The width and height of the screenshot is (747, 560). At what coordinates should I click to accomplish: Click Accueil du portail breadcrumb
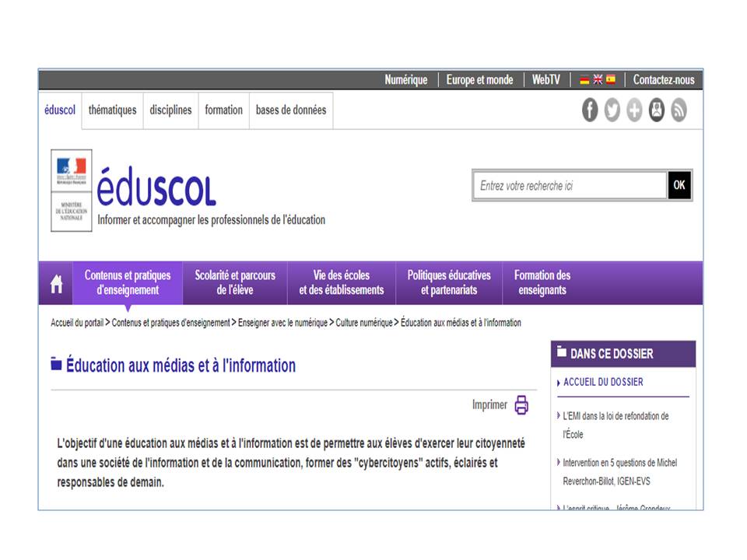pyautogui.click(x=77, y=323)
